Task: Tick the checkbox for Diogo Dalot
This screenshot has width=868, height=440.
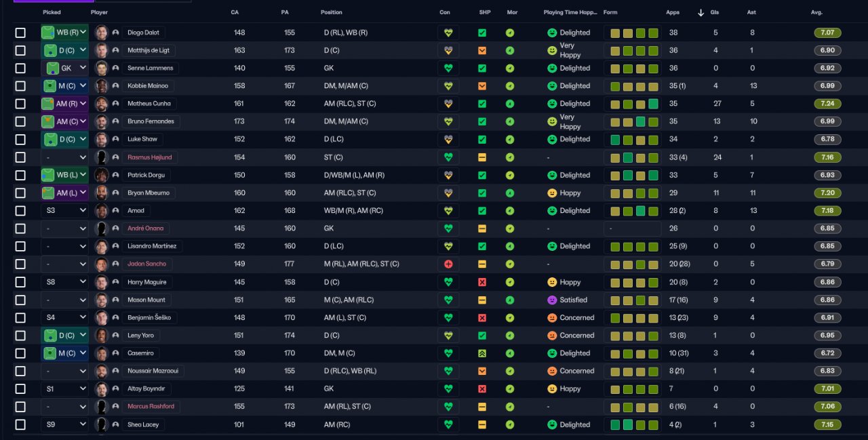Action: click(x=20, y=33)
